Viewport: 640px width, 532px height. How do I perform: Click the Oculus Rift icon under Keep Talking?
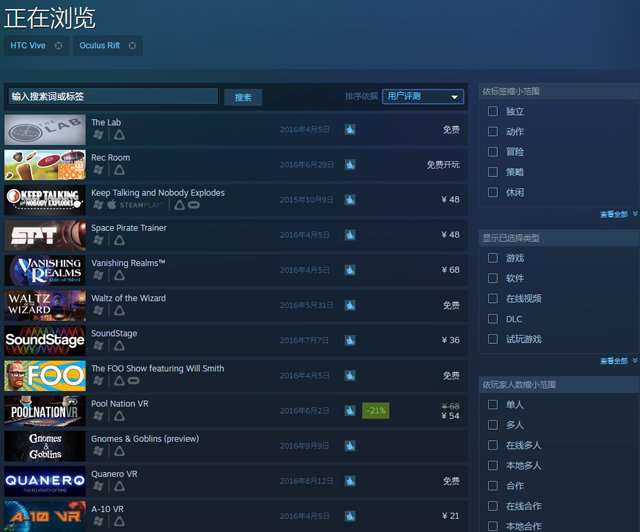(194, 205)
